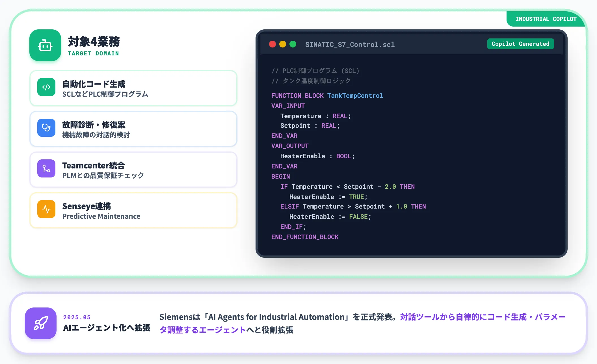Screen dimensions: 597x364
Task: Open the 自動化コード生成 card title
Action: [x=94, y=84]
